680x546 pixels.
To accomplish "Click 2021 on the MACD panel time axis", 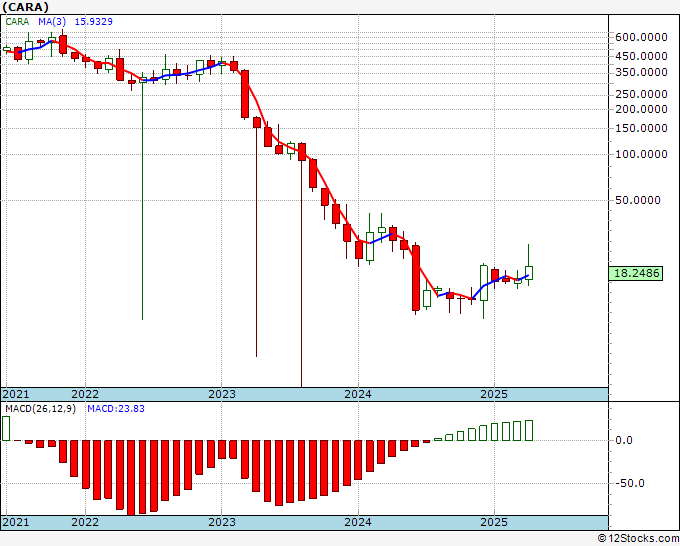I will click(x=16, y=522).
